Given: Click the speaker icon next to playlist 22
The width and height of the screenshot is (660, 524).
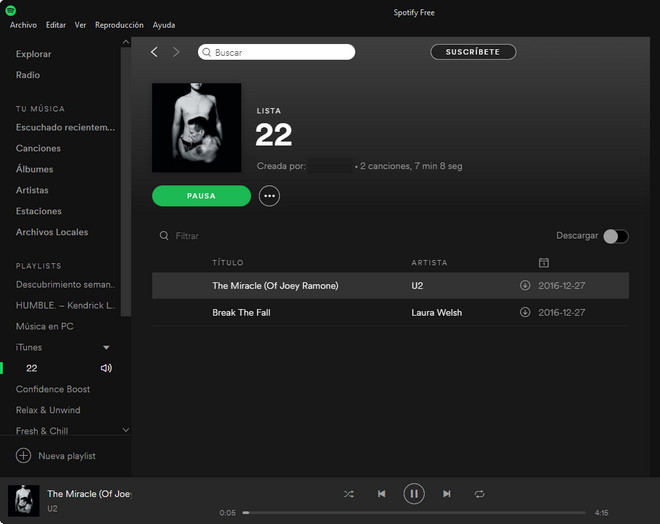Looking at the screenshot, I should [x=106, y=368].
